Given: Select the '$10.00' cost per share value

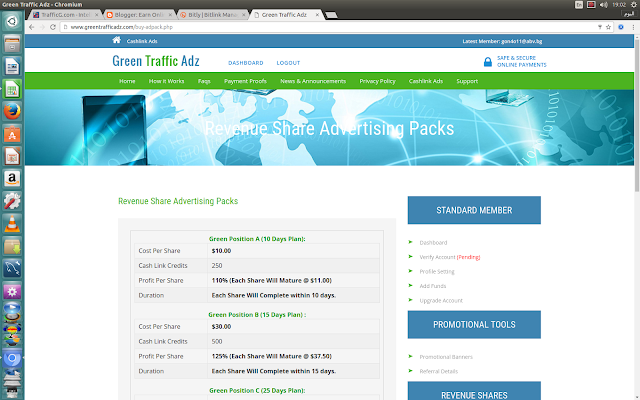Looking at the screenshot, I should 221,251.
